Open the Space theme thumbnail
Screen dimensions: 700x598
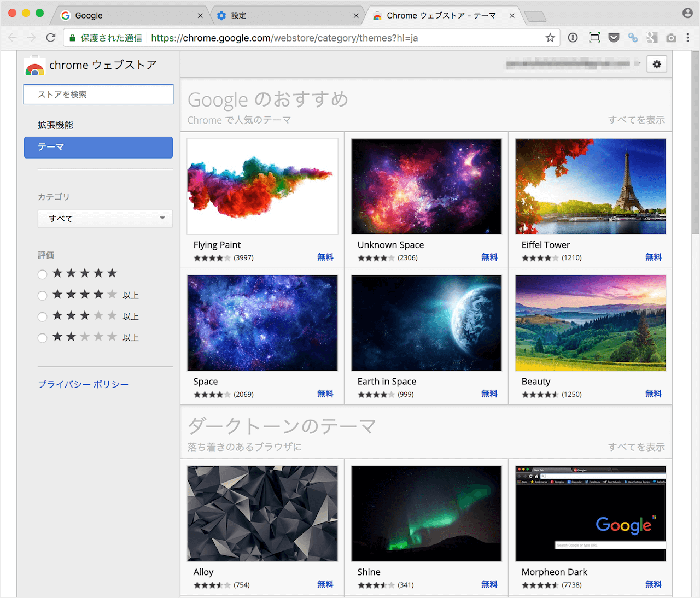click(262, 323)
